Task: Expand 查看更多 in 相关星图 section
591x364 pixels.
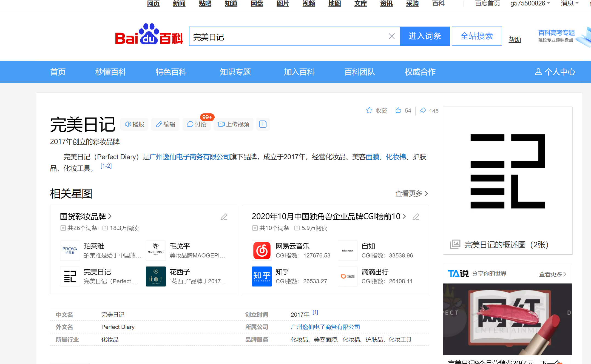Action: [x=411, y=194]
